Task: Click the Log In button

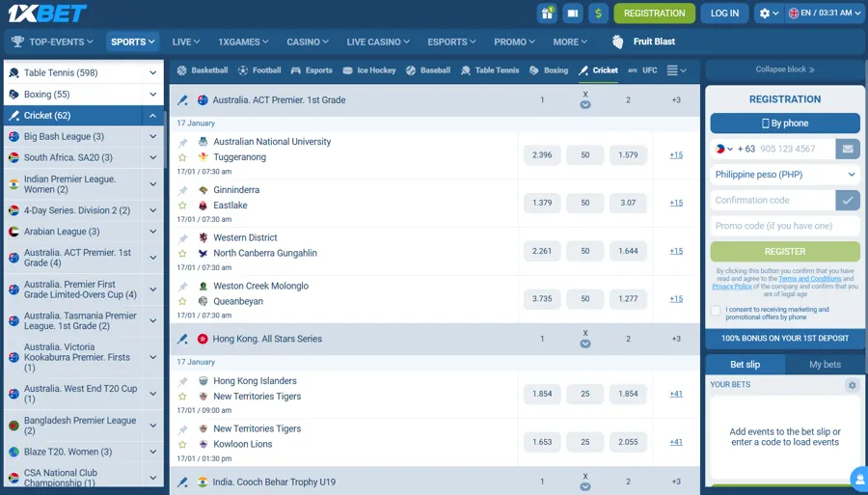Action: 724,14
